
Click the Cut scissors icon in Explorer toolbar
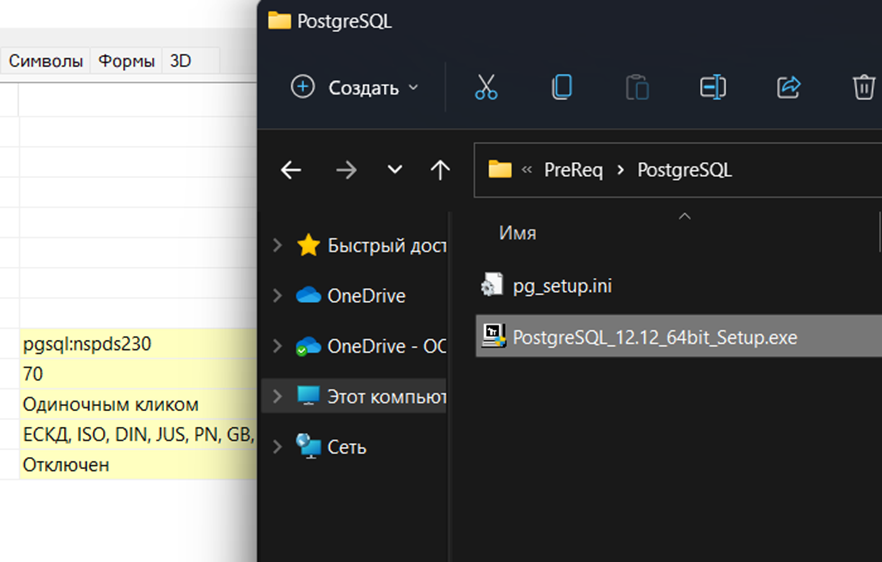pos(486,87)
